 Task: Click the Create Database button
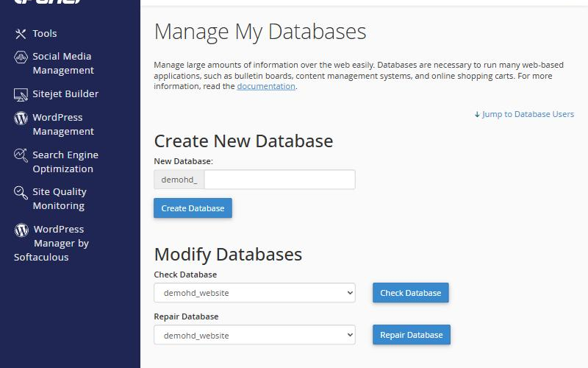pyautogui.click(x=193, y=208)
